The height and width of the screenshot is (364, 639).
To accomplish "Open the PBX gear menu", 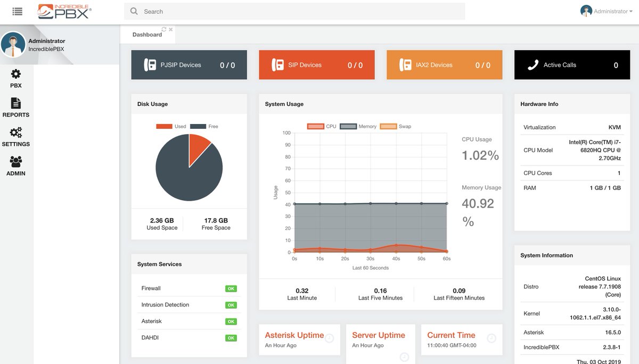I will [16, 78].
